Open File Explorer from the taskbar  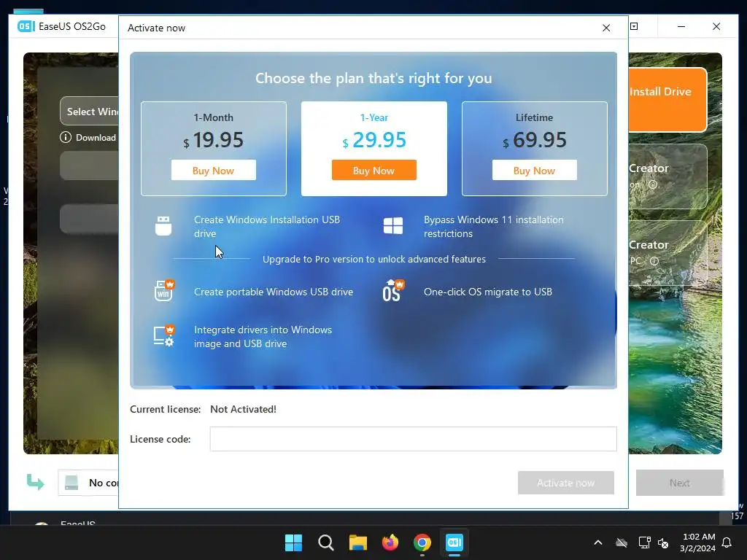(357, 542)
